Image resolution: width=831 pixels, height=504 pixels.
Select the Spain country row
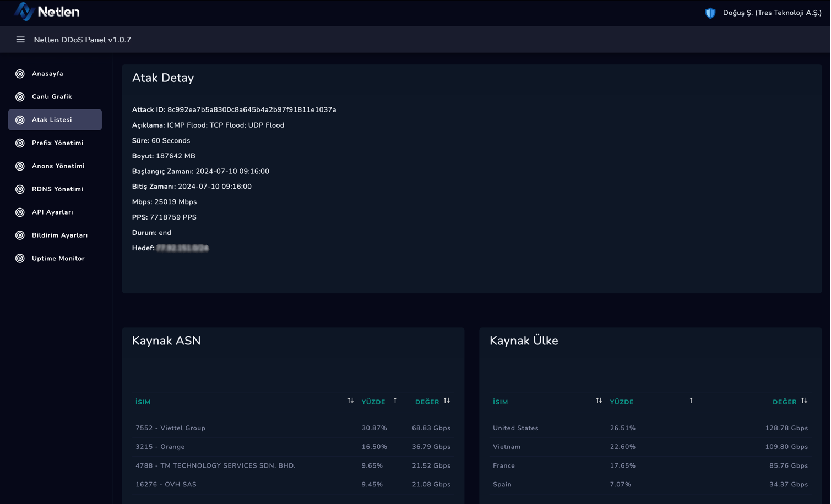[x=650, y=485]
